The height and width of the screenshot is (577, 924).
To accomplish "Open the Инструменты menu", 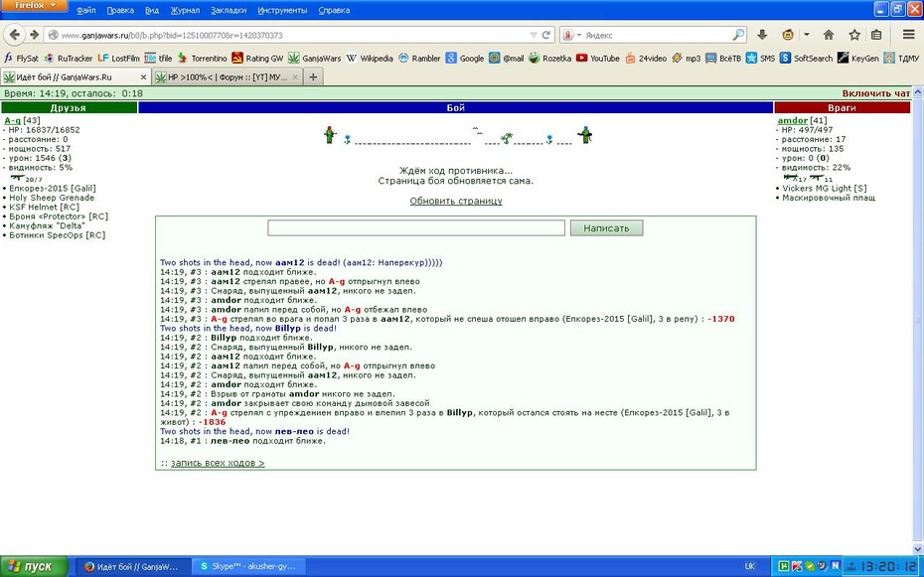I will point(282,11).
